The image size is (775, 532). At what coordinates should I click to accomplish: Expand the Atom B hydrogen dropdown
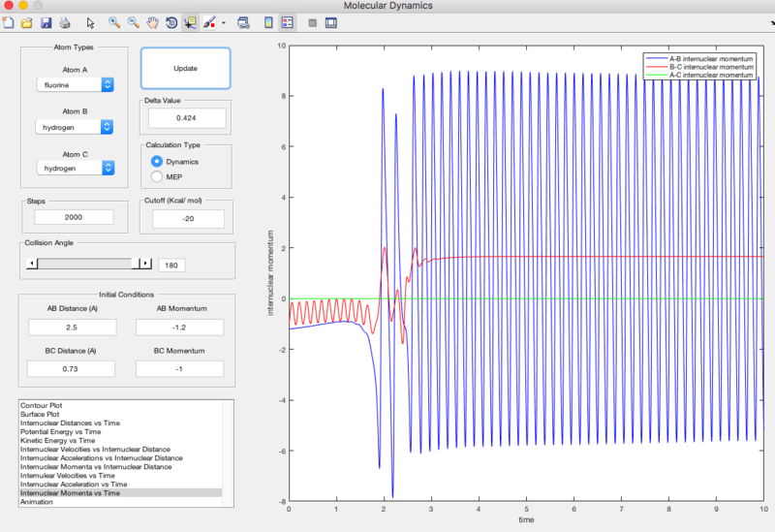[x=75, y=127]
